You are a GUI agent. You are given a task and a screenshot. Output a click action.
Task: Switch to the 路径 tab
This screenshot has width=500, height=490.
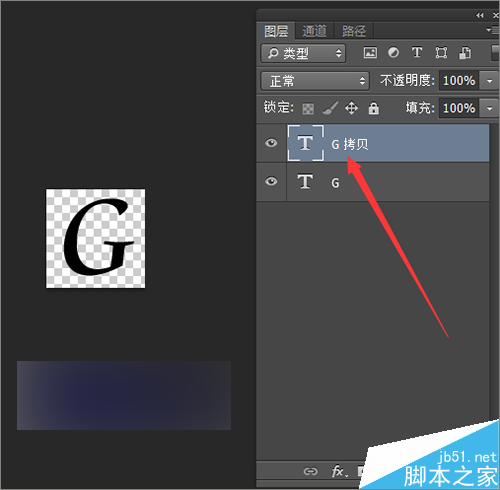pos(354,31)
